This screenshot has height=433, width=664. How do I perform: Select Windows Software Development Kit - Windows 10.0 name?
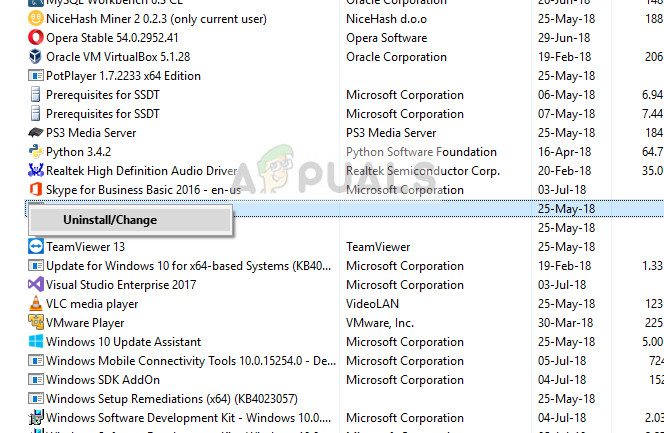[188, 418]
